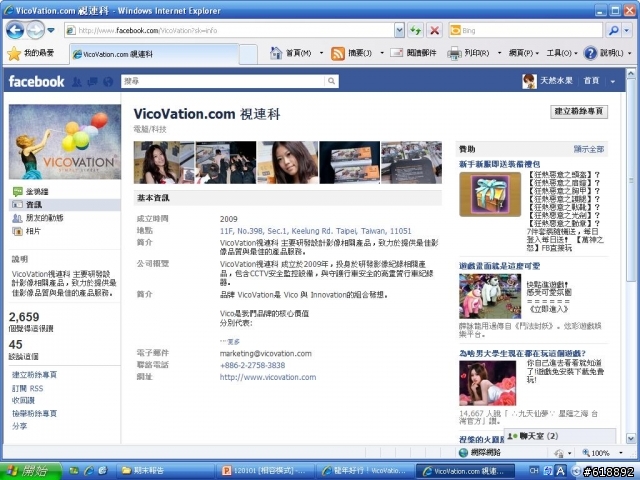This screenshot has width=640, height=480.
Task: Click the magnifier search button beside Bing
Action: point(613,30)
